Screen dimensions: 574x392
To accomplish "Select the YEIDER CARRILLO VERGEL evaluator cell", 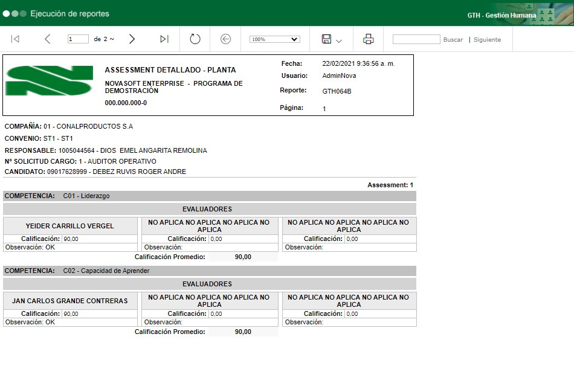I will (70, 226).
